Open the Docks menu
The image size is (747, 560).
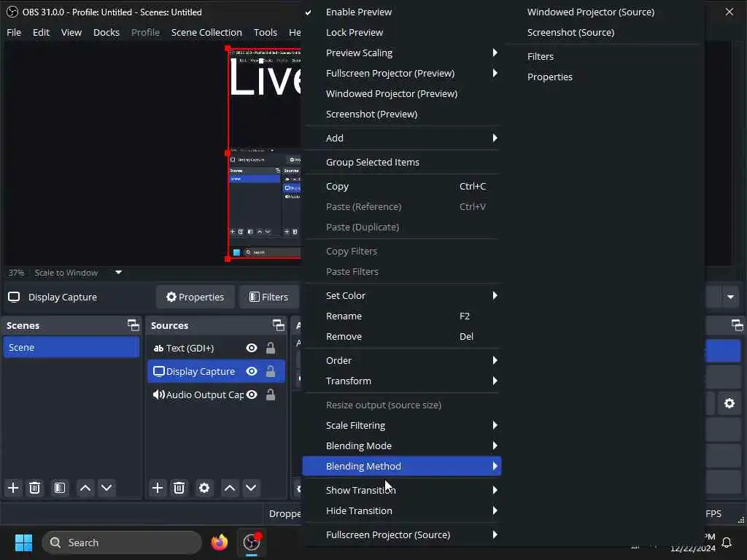107,32
